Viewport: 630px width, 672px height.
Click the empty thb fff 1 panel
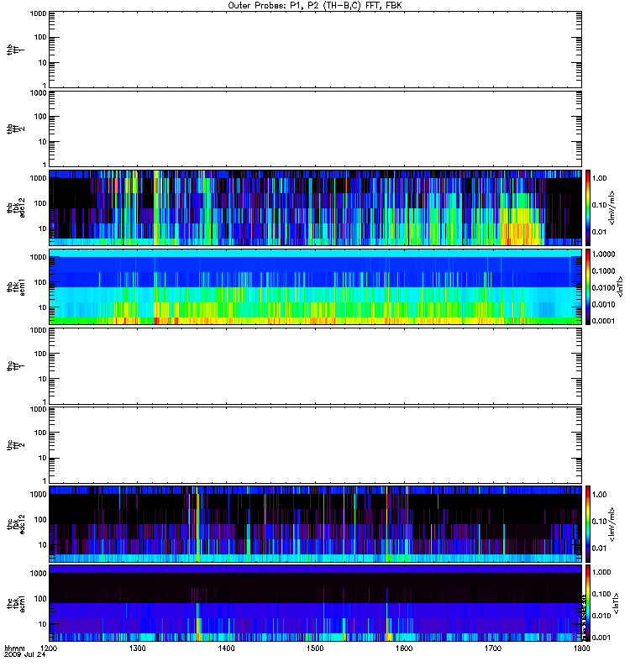pyautogui.click(x=316, y=50)
